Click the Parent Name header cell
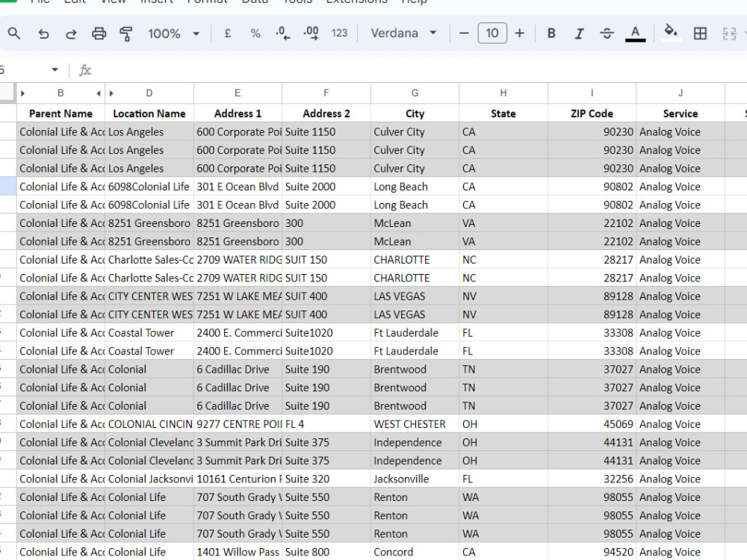This screenshot has width=747, height=560. click(x=61, y=113)
